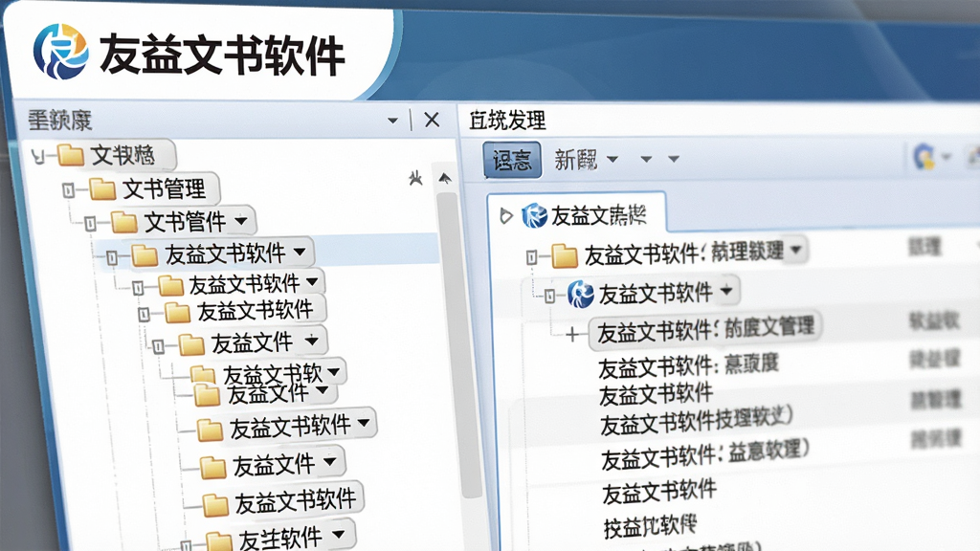
Task: Select the 友益文书软件: 葋廆文管理 row
Action: coord(706,329)
